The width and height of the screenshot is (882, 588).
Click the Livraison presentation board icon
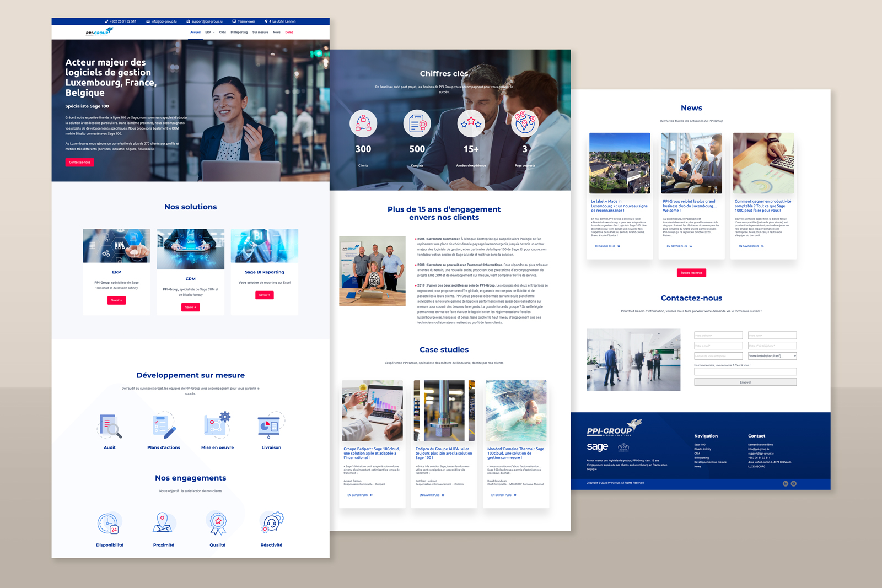pyautogui.click(x=271, y=426)
